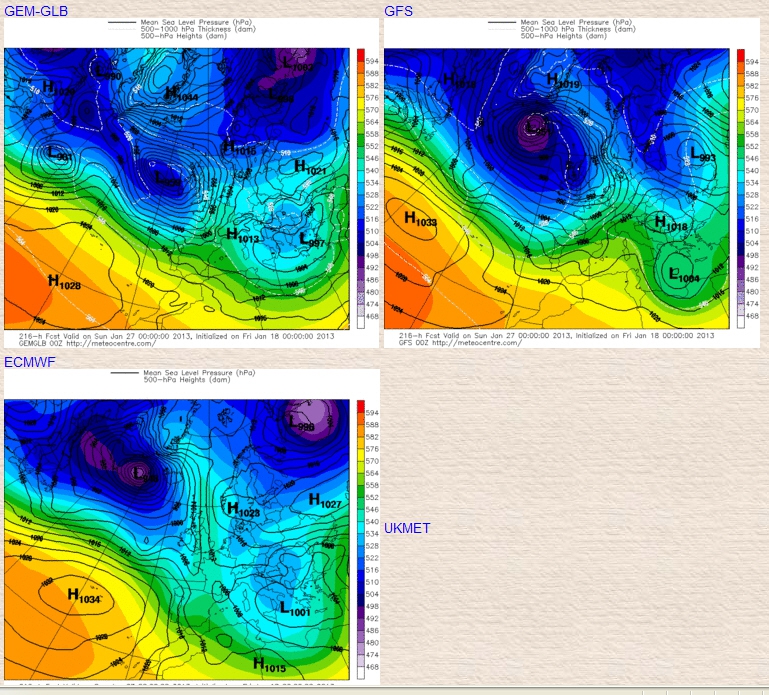Image resolution: width=769 pixels, height=695 pixels.
Task: Click the H1034 high on the ECMWF map
Action: pyautogui.click(x=83, y=596)
